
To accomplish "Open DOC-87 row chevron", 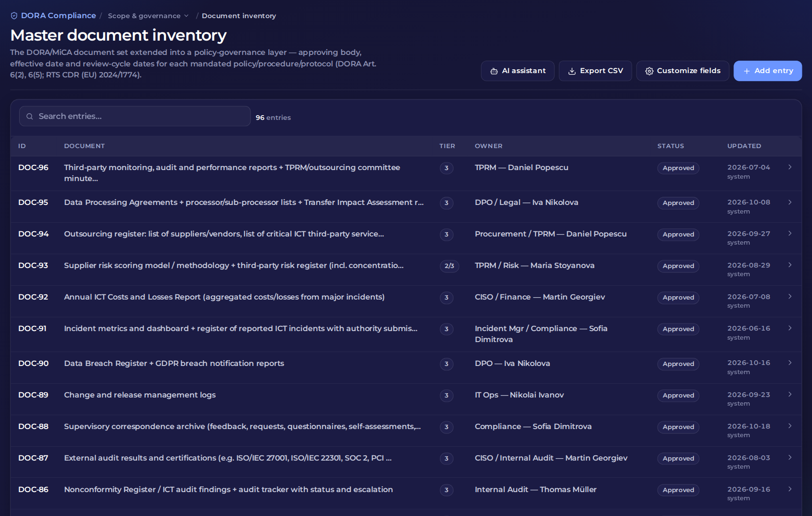I will (x=790, y=458).
